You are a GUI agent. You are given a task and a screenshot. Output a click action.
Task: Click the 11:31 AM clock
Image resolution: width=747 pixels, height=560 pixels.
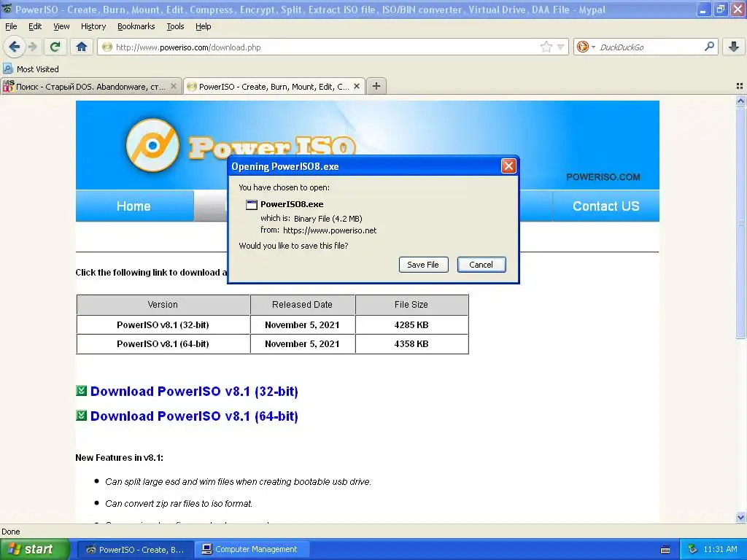tap(720, 550)
